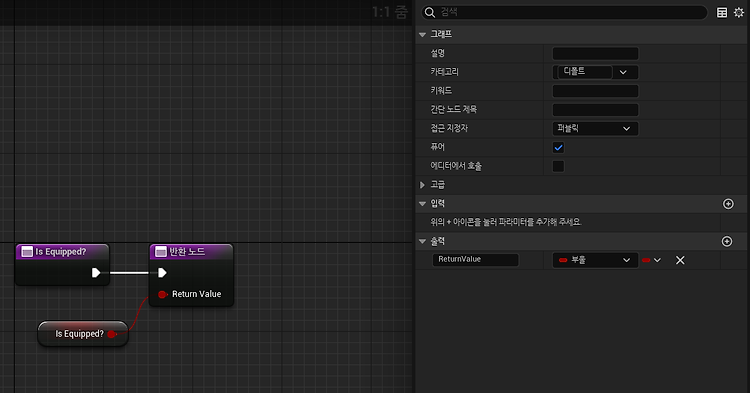Click the 카테고리 property label
This screenshot has height=393, width=750.
tap(444, 72)
